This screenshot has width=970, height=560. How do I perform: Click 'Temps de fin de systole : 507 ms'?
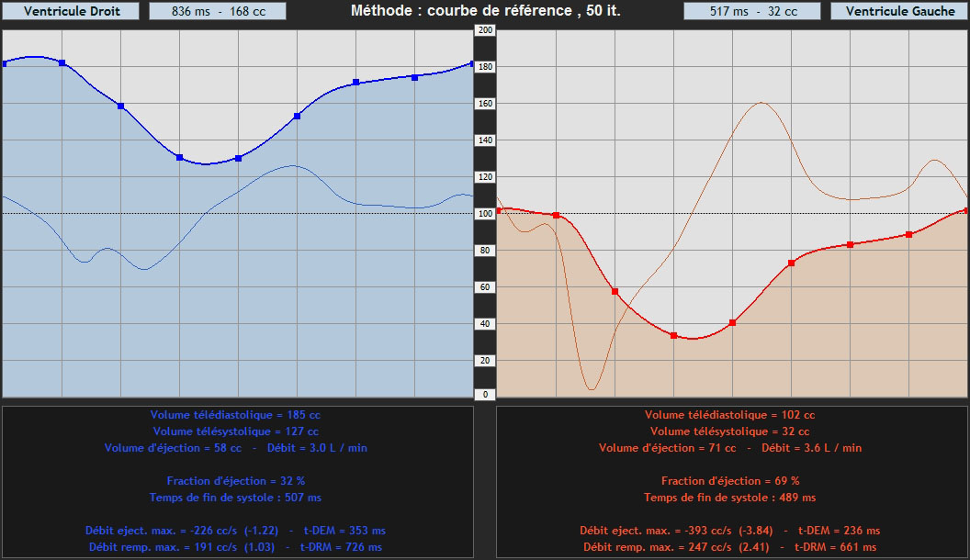236,497
